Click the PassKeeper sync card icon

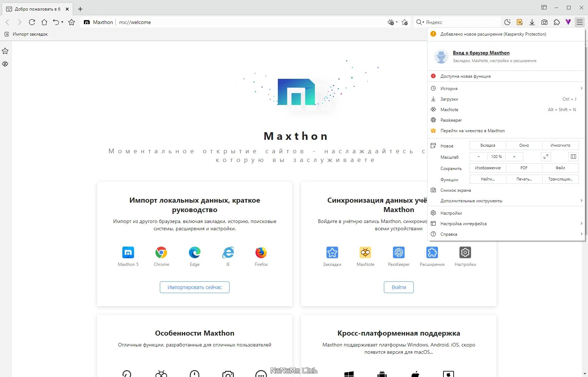click(x=399, y=252)
